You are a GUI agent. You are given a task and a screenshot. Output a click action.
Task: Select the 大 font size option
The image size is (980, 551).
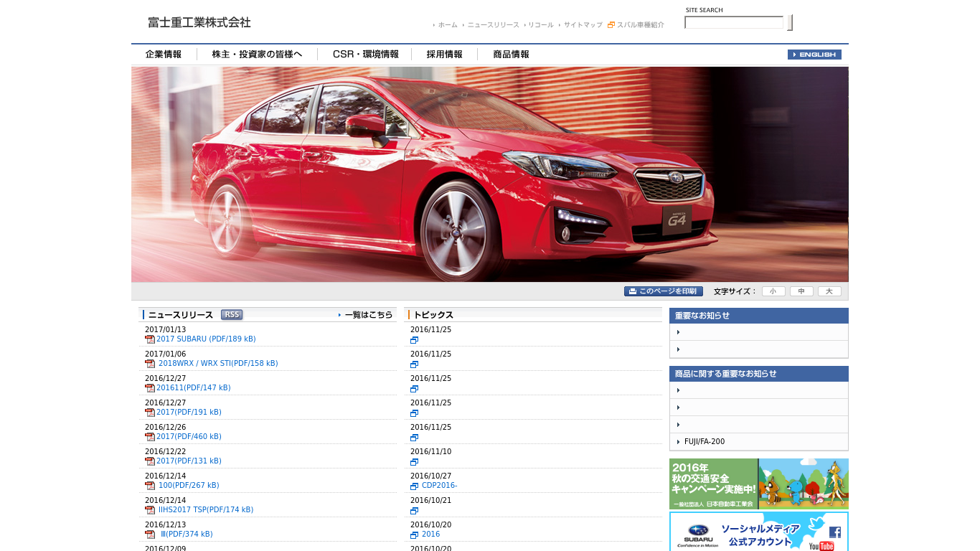pyautogui.click(x=829, y=291)
